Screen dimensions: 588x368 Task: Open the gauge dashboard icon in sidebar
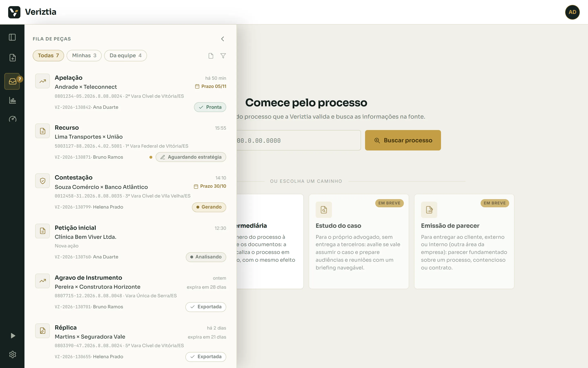12,119
